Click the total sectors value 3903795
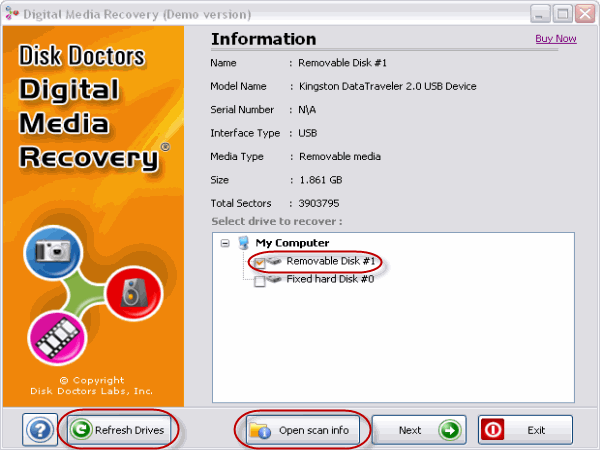600x450 pixels. (319, 203)
